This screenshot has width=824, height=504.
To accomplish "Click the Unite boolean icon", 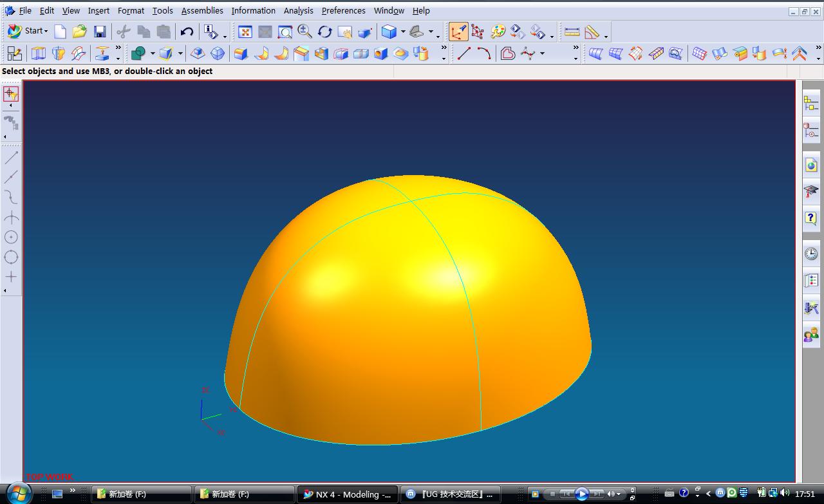I will pos(138,53).
